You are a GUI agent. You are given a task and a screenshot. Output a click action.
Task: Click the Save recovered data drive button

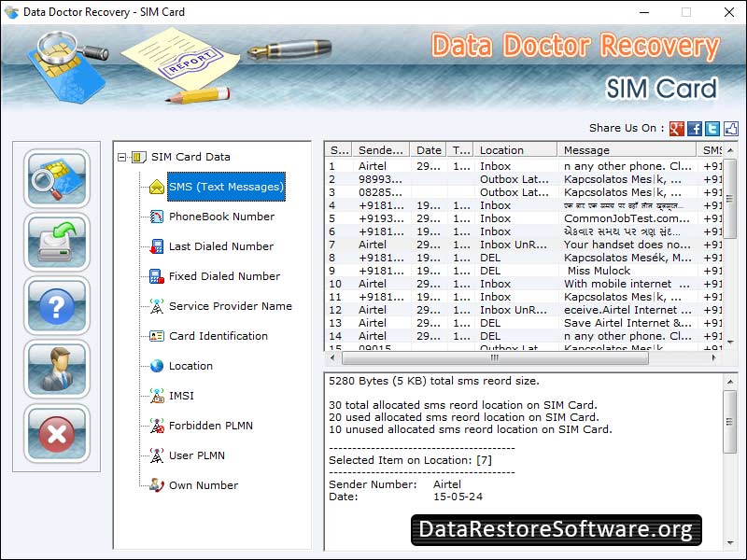[57, 242]
